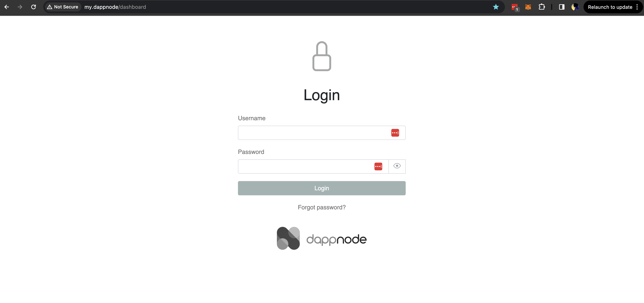Click the Username input field
Image resolution: width=644 pixels, height=303 pixels.
[x=322, y=133]
